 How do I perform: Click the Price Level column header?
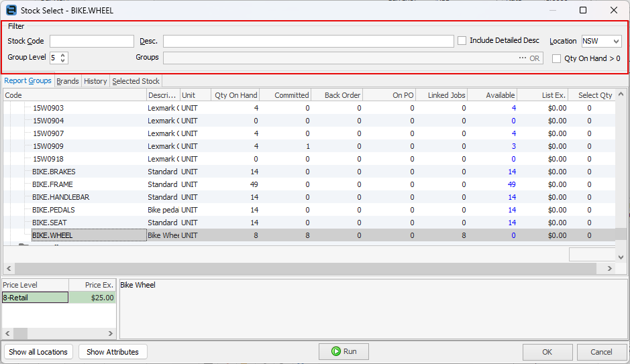click(x=36, y=285)
